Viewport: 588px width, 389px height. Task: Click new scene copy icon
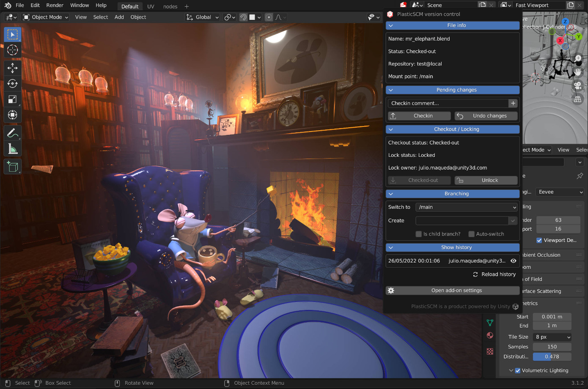coord(482,5)
